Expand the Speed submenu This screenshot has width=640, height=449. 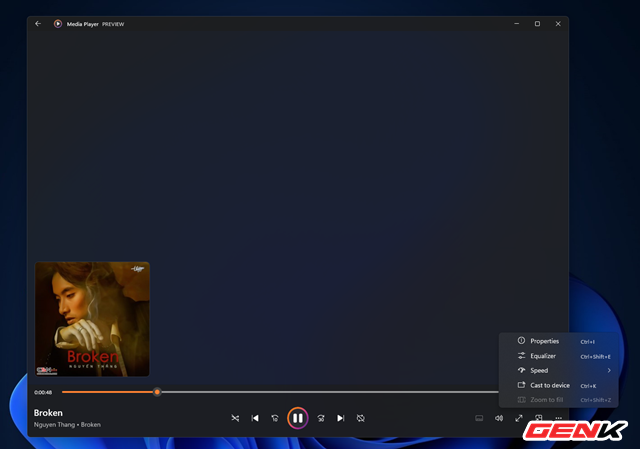tap(558, 370)
